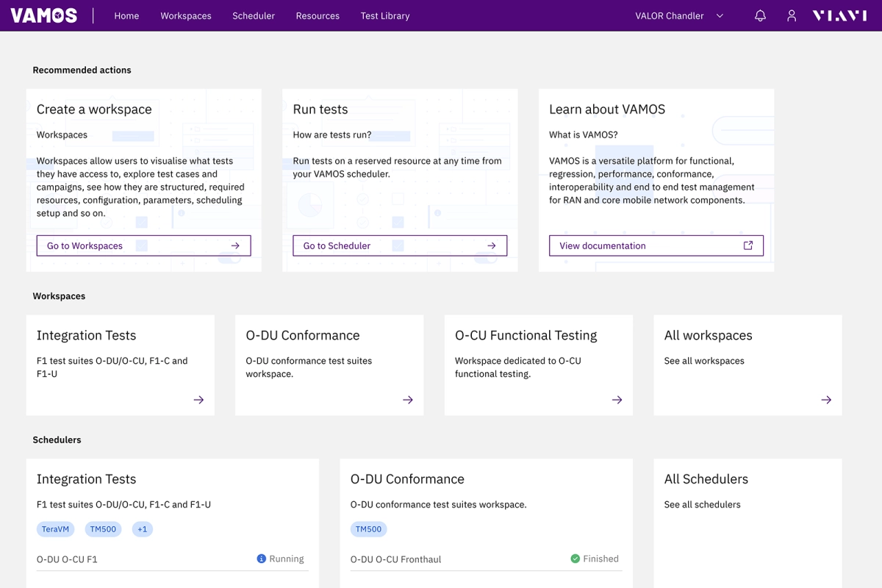
Task: Click the 'Create a workspace' heading
Action: click(94, 110)
